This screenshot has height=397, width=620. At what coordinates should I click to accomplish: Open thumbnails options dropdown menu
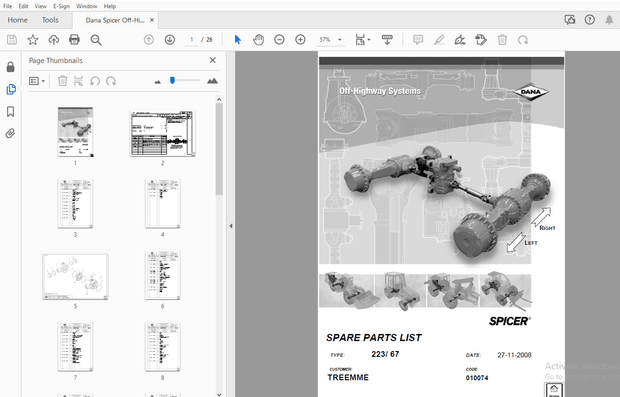[37, 81]
